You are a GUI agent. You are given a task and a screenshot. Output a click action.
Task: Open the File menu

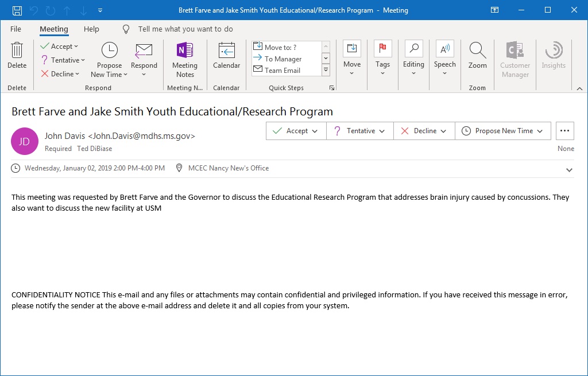[x=16, y=29]
